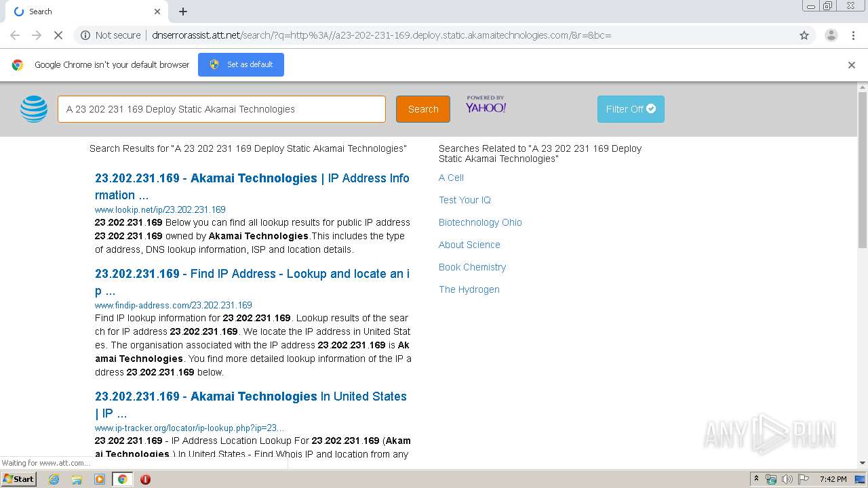Select the Search browser tab
Screen dimensions: 868x488
tap(85, 12)
